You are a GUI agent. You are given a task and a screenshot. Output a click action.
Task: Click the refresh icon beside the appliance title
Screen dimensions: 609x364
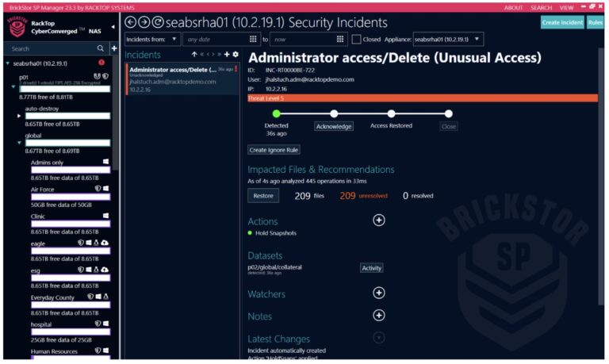[157, 22]
